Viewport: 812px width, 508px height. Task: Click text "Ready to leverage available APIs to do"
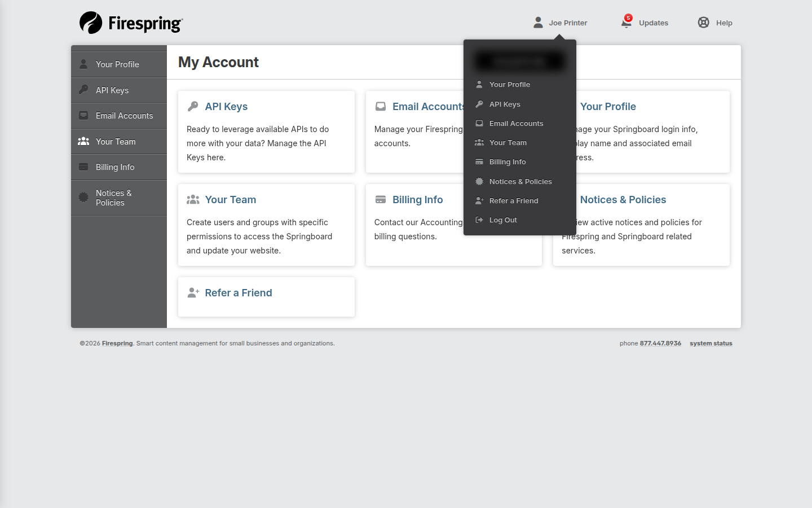tap(258, 129)
